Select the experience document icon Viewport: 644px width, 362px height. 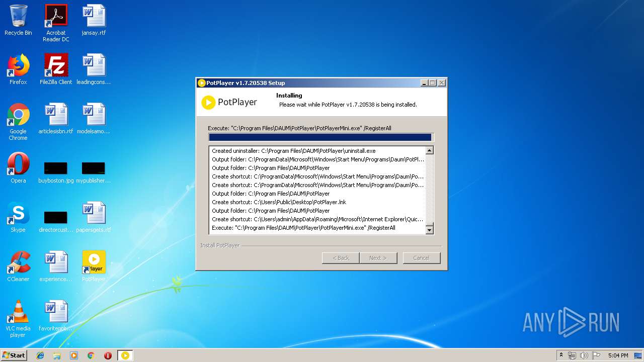coord(56,266)
